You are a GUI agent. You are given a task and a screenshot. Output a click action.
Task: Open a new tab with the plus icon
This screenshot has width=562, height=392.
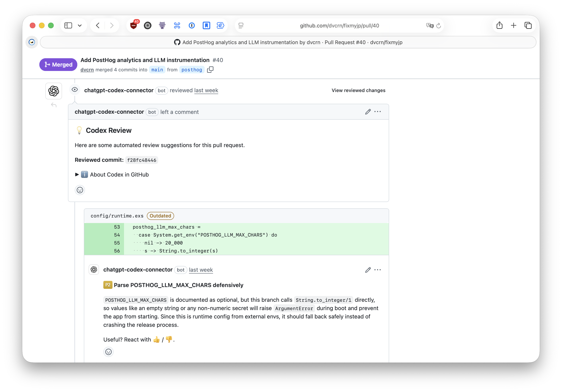[514, 25]
